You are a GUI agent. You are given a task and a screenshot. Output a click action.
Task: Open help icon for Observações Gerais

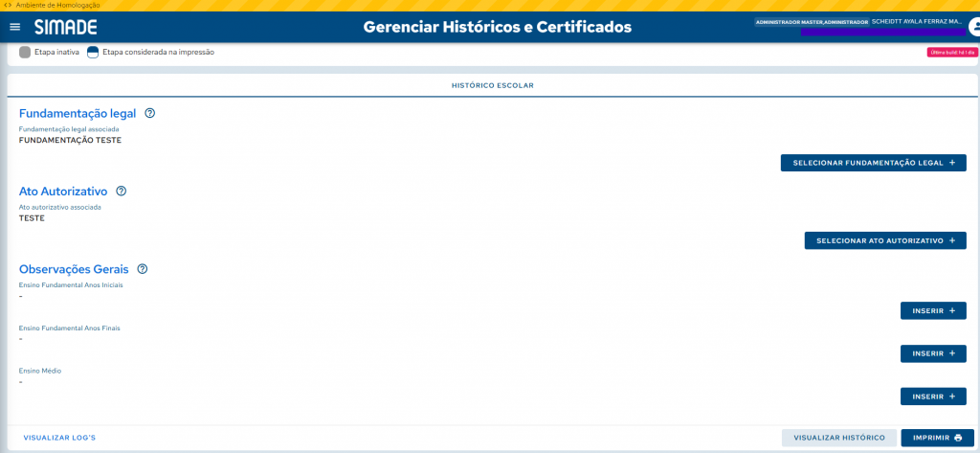[x=143, y=269]
